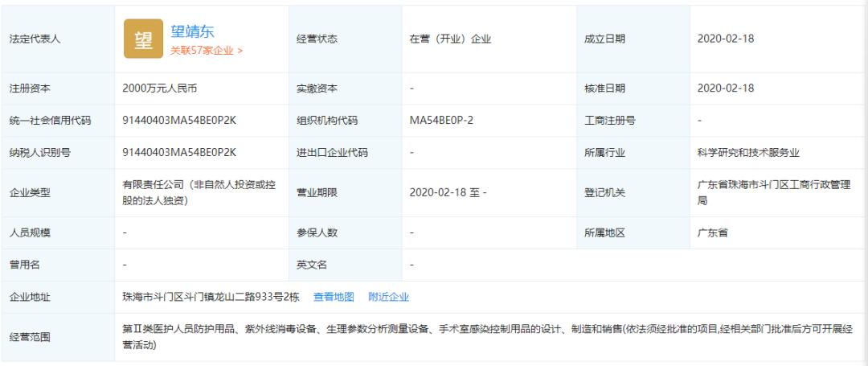Select the 所属行业 label
The image size is (868, 366).
pyautogui.click(x=604, y=152)
